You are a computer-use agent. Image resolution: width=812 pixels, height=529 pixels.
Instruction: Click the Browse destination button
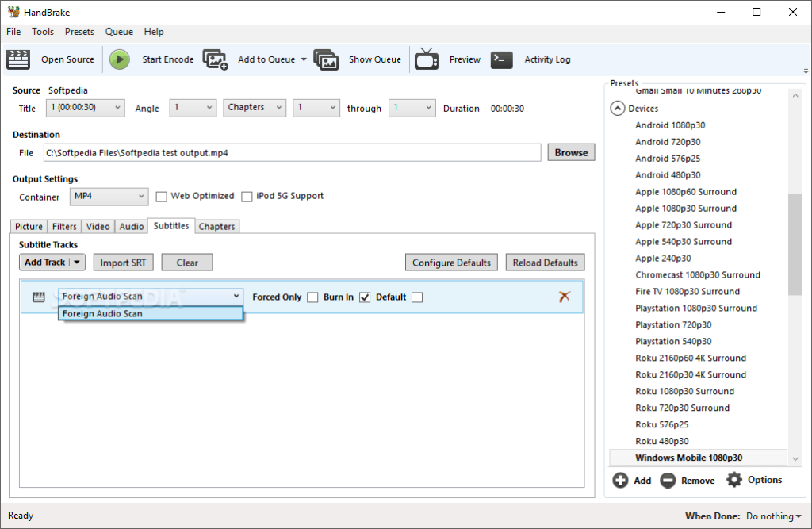[571, 152]
